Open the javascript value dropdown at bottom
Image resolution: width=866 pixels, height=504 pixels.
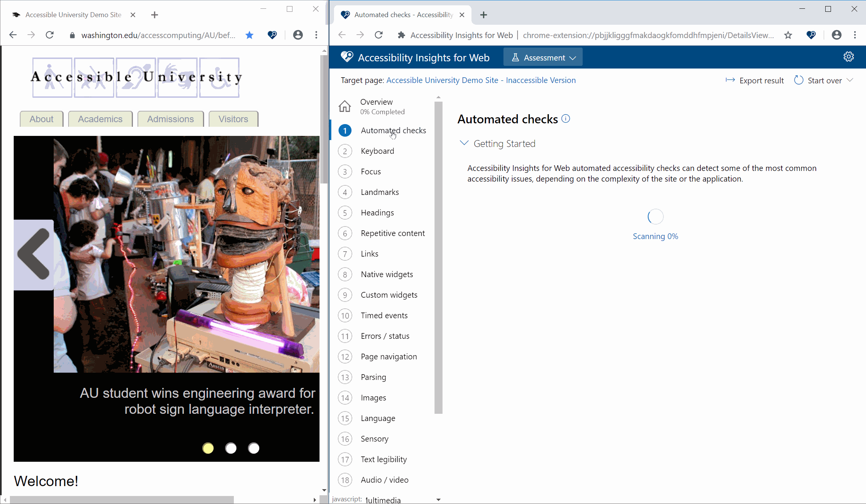click(x=438, y=499)
